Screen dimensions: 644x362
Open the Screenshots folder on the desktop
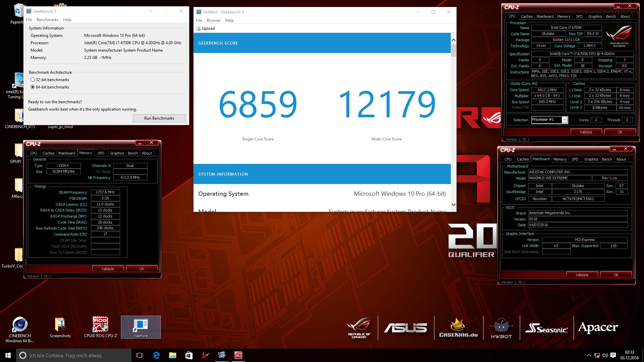point(60,327)
